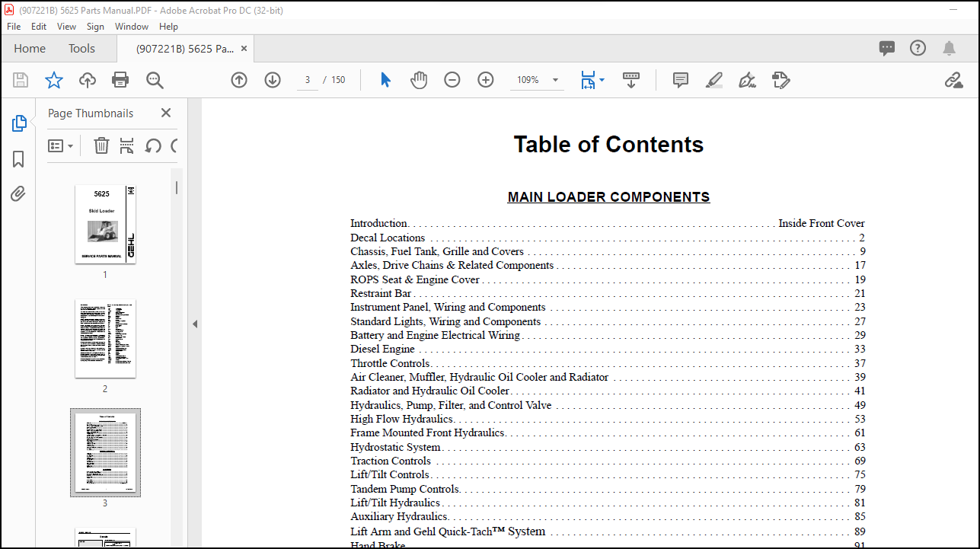
Task: Click the MAIN LOADER COMPONENTS heading
Action: click(609, 197)
